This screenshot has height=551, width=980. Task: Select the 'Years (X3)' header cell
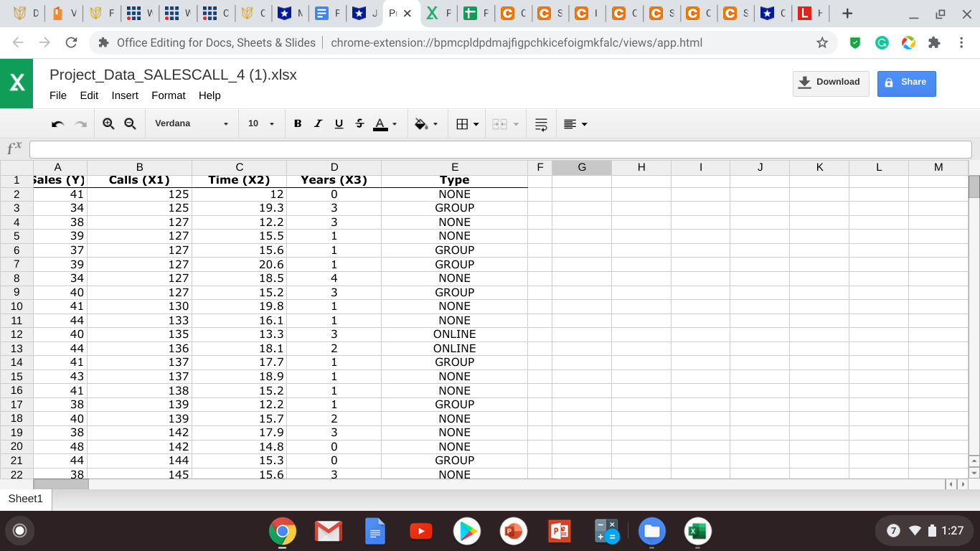pos(334,180)
